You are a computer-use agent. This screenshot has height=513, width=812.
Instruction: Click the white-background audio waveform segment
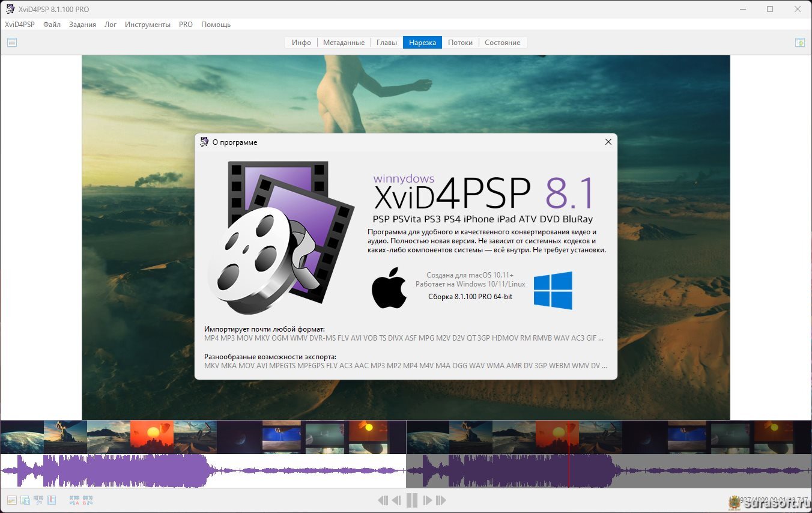203,471
